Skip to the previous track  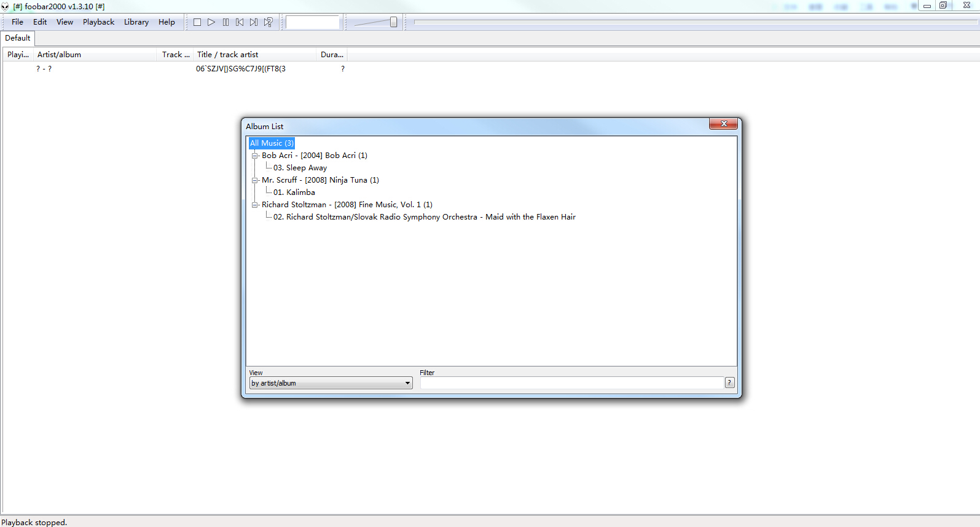click(x=240, y=22)
